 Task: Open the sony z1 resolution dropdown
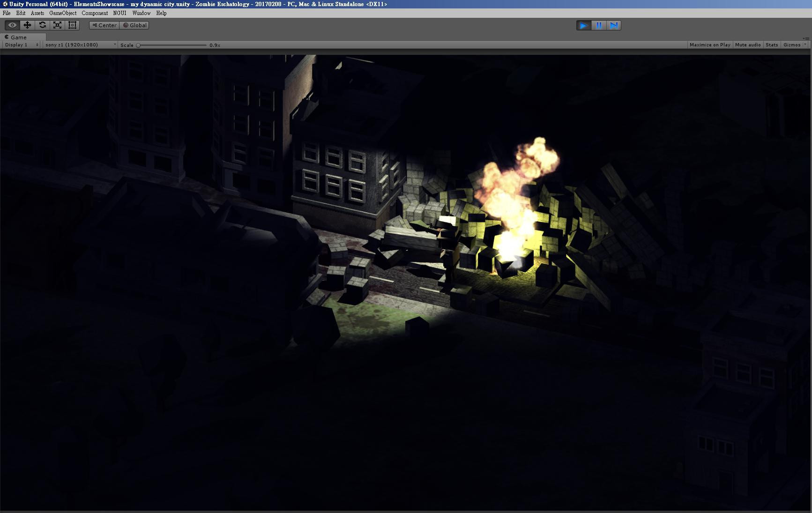(x=80, y=45)
